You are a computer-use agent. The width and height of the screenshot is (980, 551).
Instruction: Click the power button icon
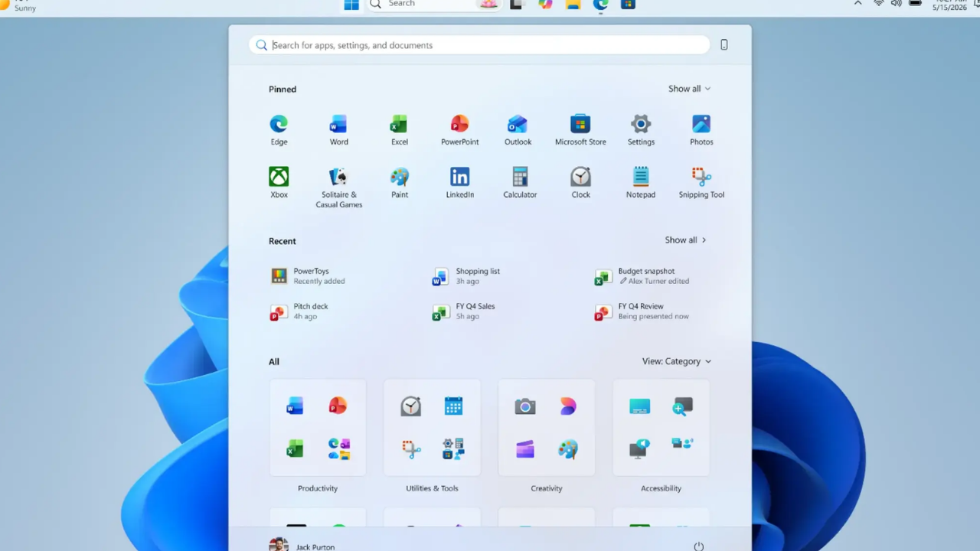[x=698, y=546]
